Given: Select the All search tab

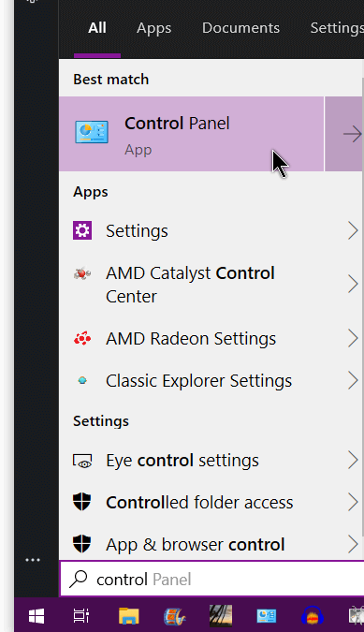Looking at the screenshot, I should tap(97, 28).
